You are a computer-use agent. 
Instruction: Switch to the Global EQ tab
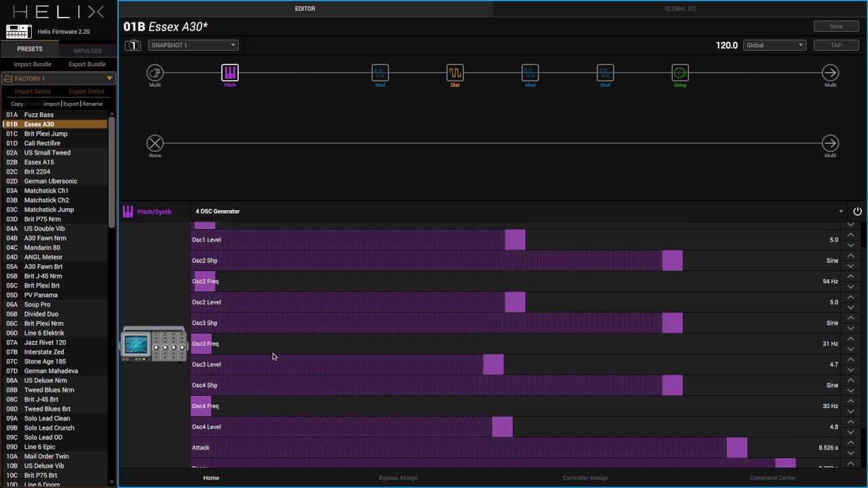pyautogui.click(x=679, y=9)
